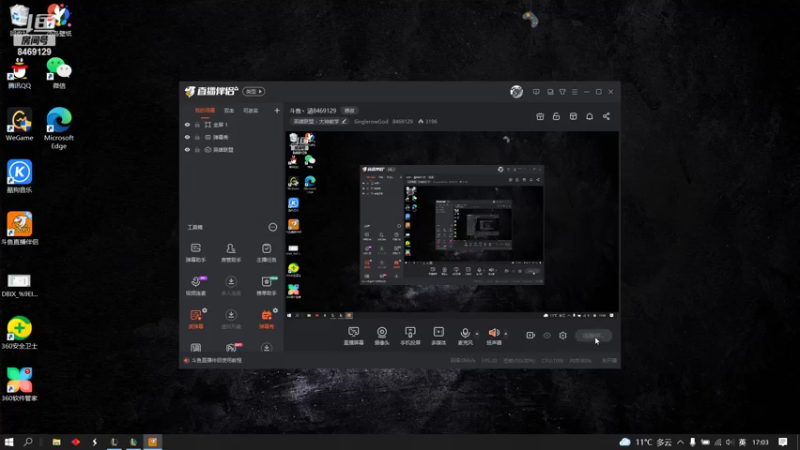Open taskbar search magnifier
800x450 pixels.
(28, 442)
